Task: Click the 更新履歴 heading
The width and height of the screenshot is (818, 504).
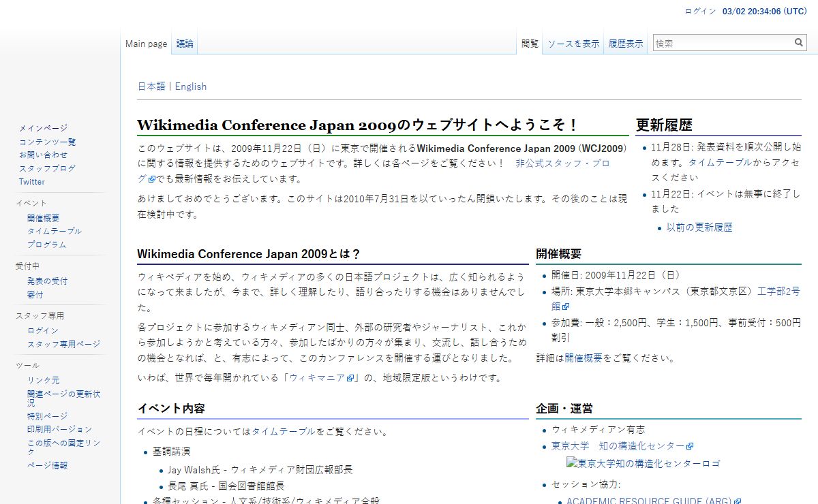Action: (664, 125)
